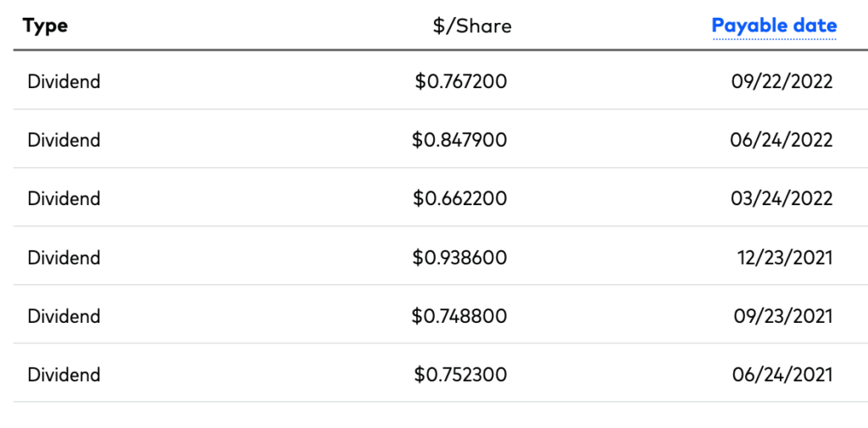The width and height of the screenshot is (868, 428).
Task: Select the $0.748800 share value
Action: click(x=459, y=316)
